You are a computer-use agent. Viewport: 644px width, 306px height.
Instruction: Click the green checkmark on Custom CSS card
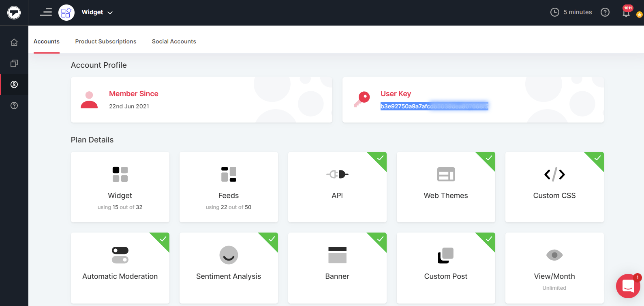pos(597,158)
